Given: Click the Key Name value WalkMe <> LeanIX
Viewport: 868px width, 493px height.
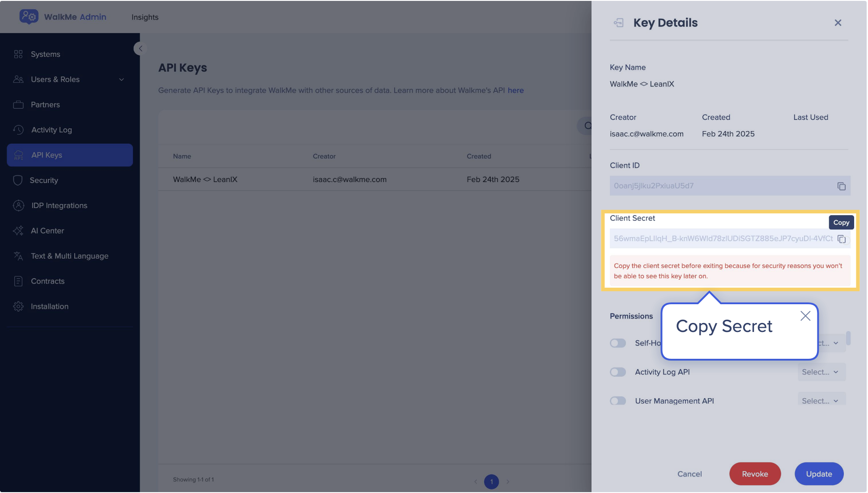Looking at the screenshot, I should click(x=642, y=84).
